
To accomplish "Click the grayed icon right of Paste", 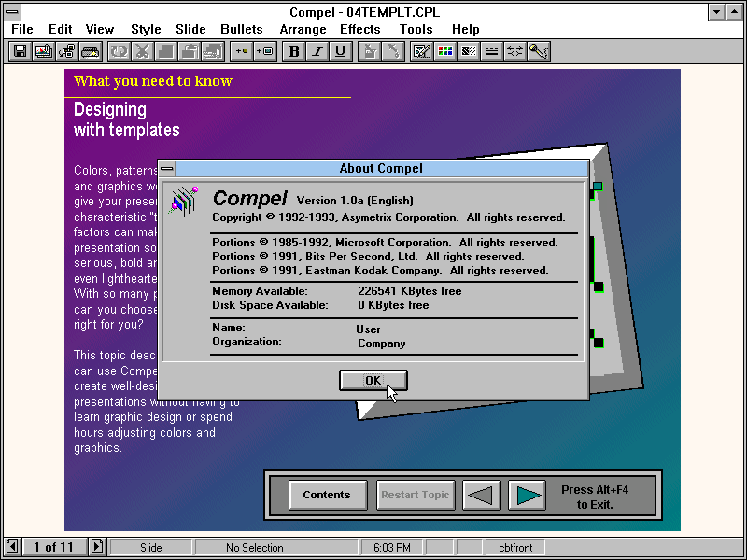I will (213, 51).
